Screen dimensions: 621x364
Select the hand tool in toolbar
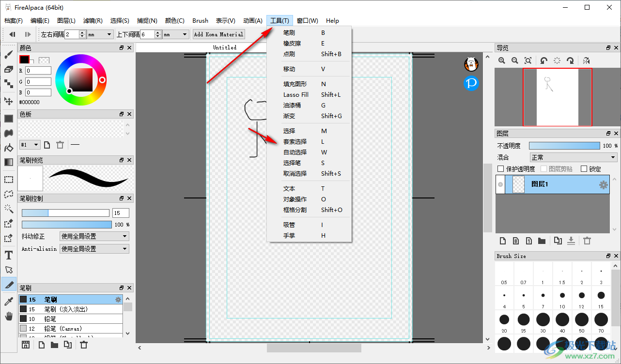[x=8, y=316]
